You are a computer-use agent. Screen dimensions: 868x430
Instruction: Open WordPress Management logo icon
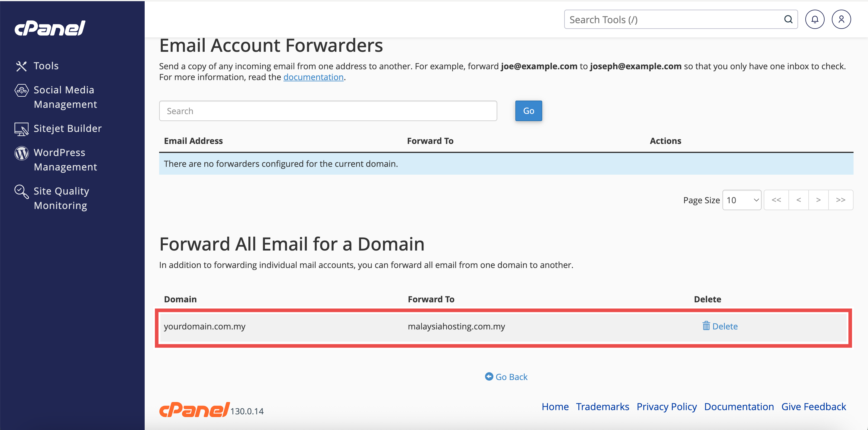(21, 153)
